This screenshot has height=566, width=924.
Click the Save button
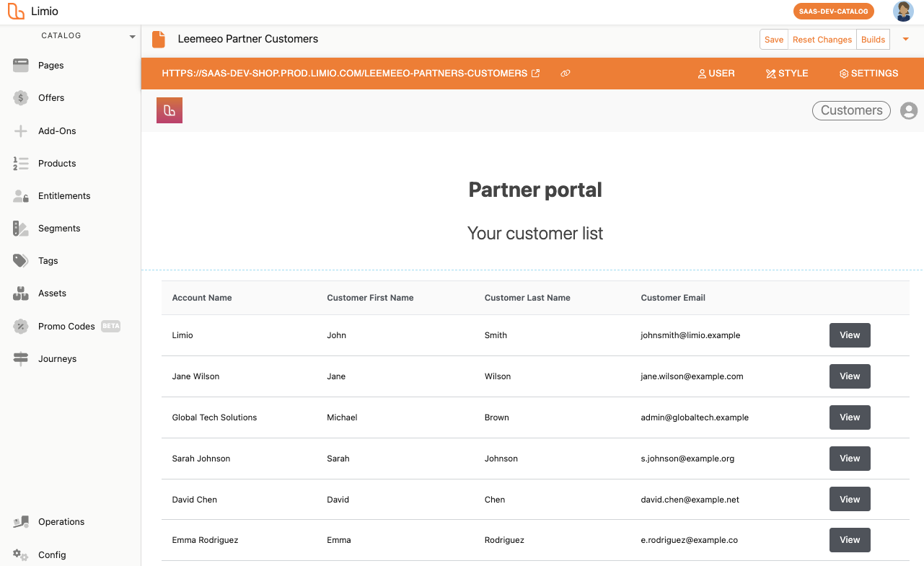(774, 40)
